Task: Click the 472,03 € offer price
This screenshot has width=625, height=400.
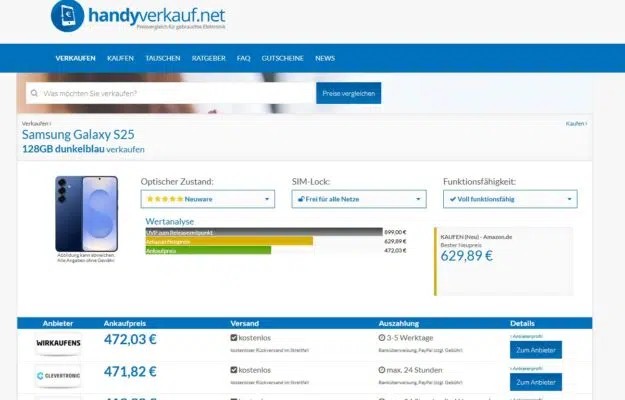Action: [130, 339]
